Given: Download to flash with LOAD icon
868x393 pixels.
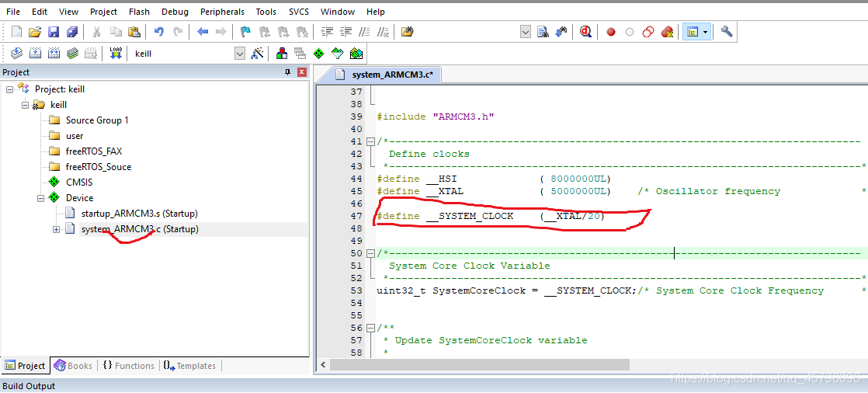Looking at the screenshot, I should (x=116, y=53).
